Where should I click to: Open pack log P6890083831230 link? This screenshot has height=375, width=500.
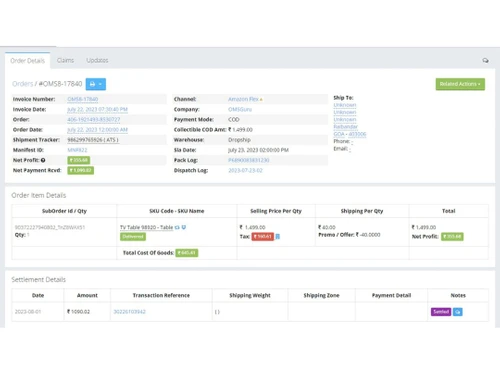[x=249, y=160]
